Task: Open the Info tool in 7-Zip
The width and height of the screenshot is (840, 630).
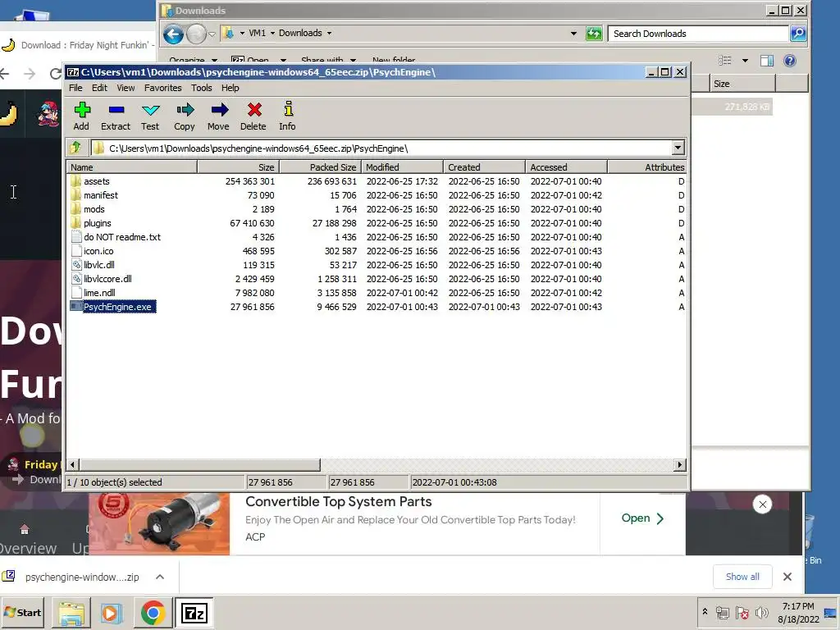Action: coord(288,116)
